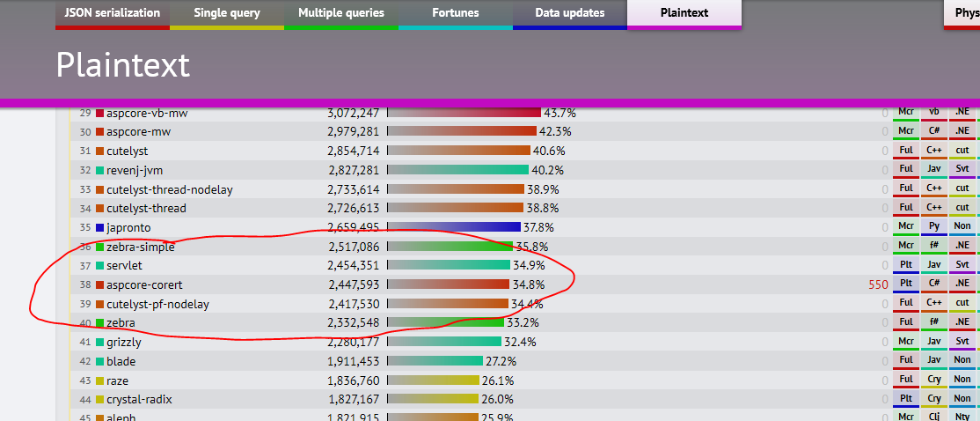Click the red square next to aspcore-corert
The image size is (980, 421).
pyautogui.click(x=99, y=285)
